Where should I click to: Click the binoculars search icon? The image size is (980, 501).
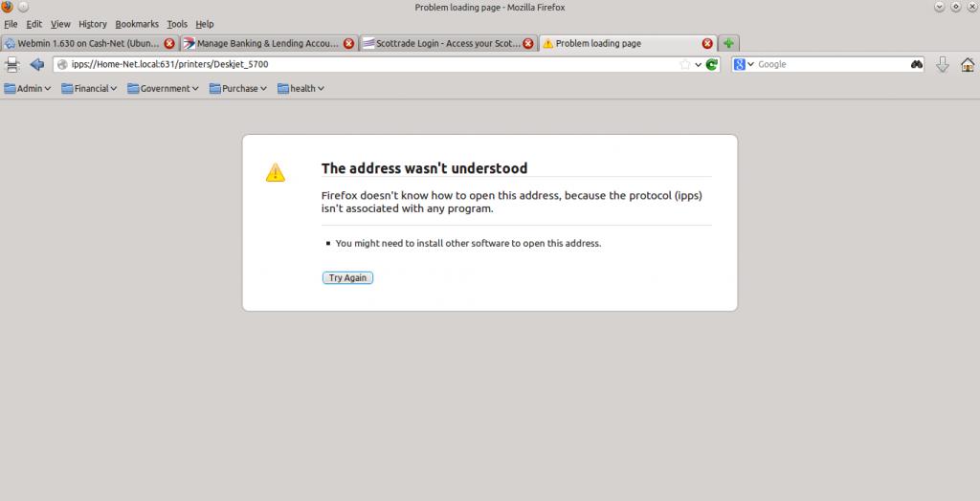(916, 65)
